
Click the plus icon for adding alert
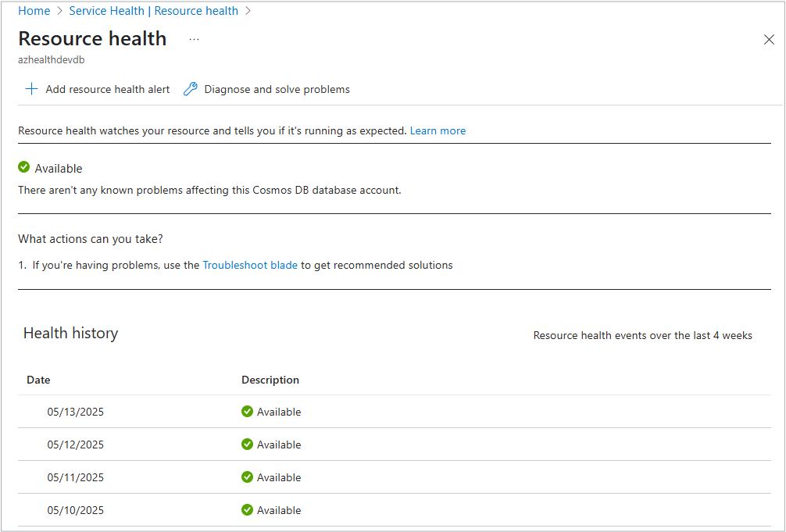(31, 89)
